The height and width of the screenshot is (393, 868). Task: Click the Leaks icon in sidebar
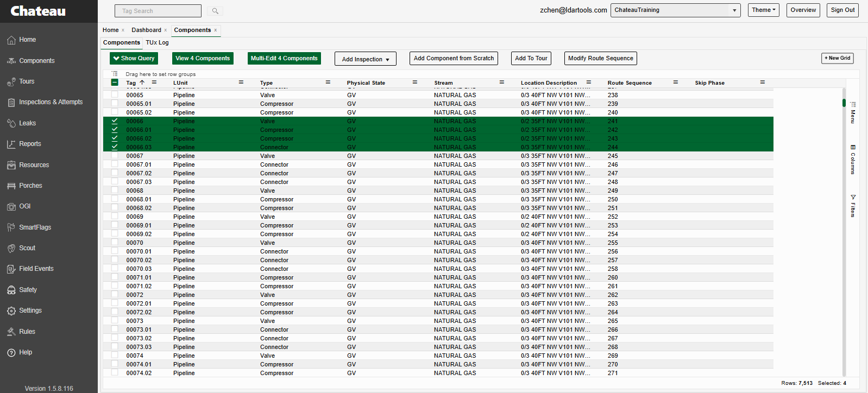point(11,123)
